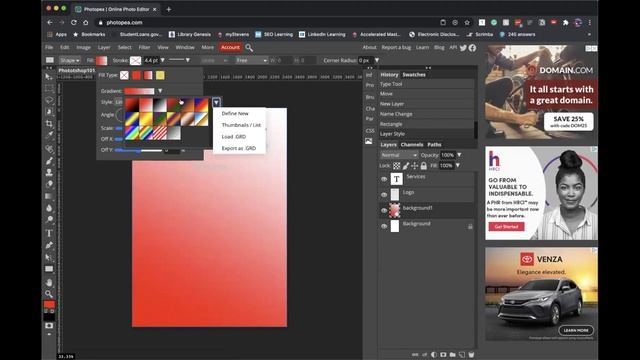
Task: Open Photopea Twitter page icon
Action: point(463,48)
